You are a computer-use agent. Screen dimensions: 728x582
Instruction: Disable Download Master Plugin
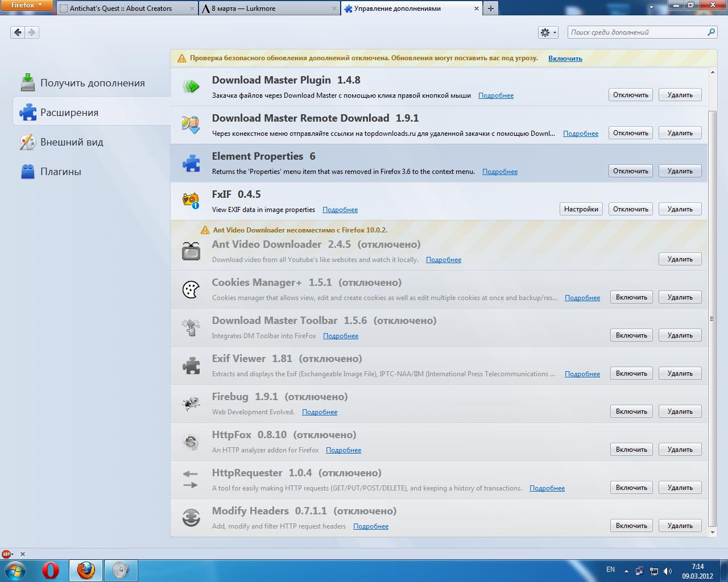[x=631, y=95]
